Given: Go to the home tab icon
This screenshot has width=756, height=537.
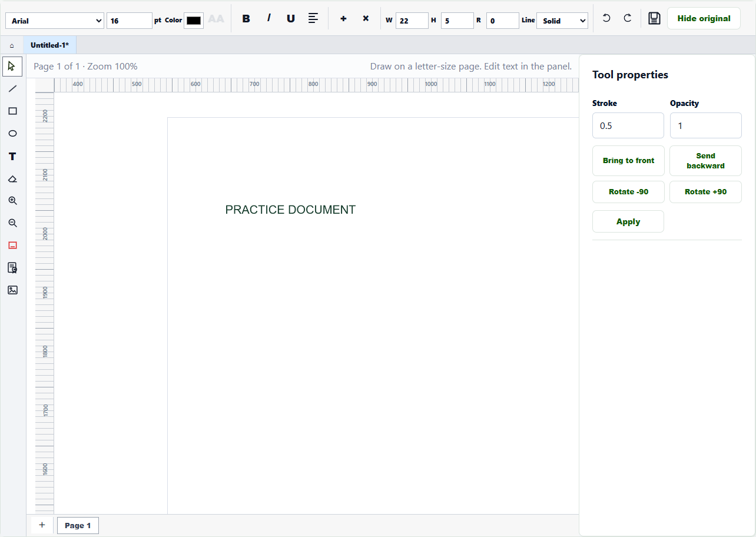Looking at the screenshot, I should 12,45.
